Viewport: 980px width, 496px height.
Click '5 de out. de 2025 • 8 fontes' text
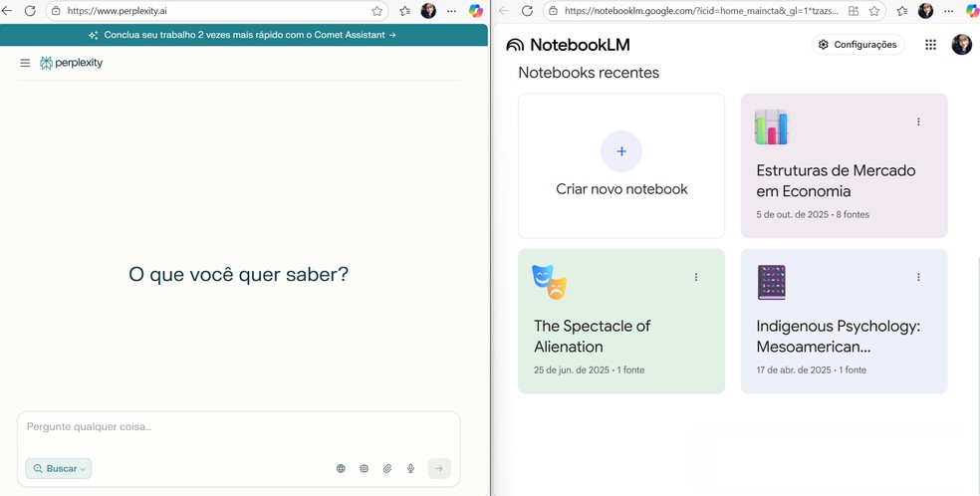coord(813,214)
